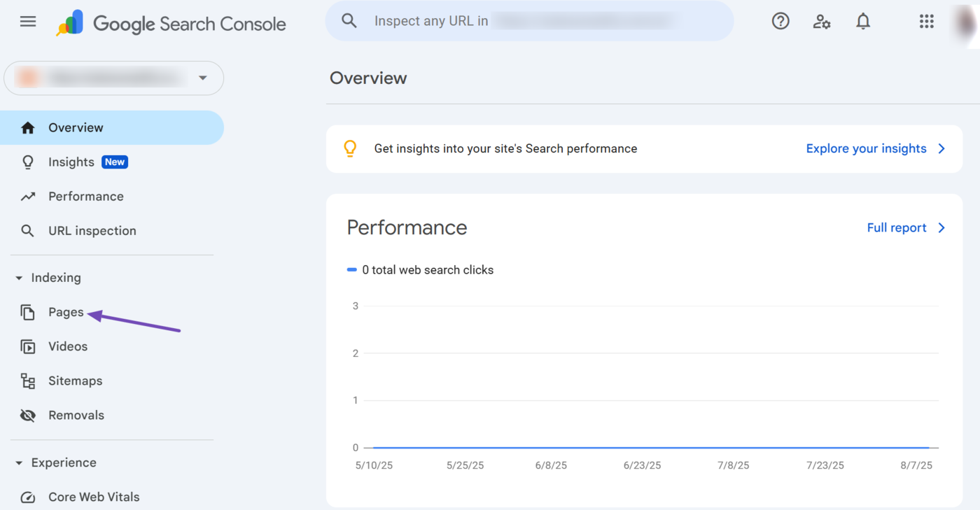Open Removals in the sidebar
Screen dimensions: 980x510
pyautogui.click(x=76, y=415)
